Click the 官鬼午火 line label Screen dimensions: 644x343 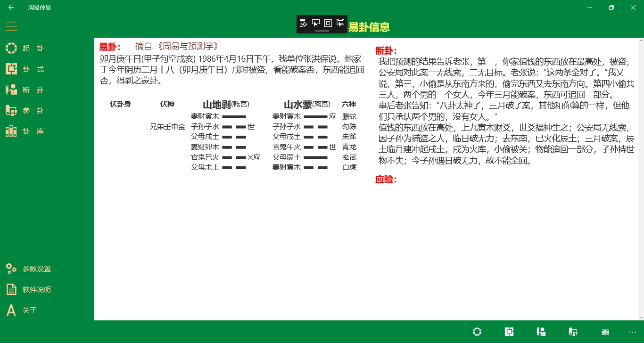[x=287, y=147]
